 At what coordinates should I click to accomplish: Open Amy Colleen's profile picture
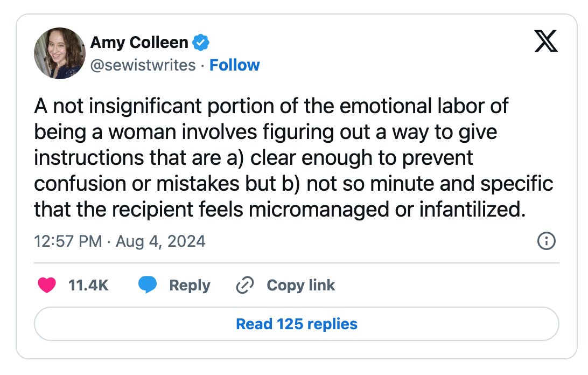(60, 53)
